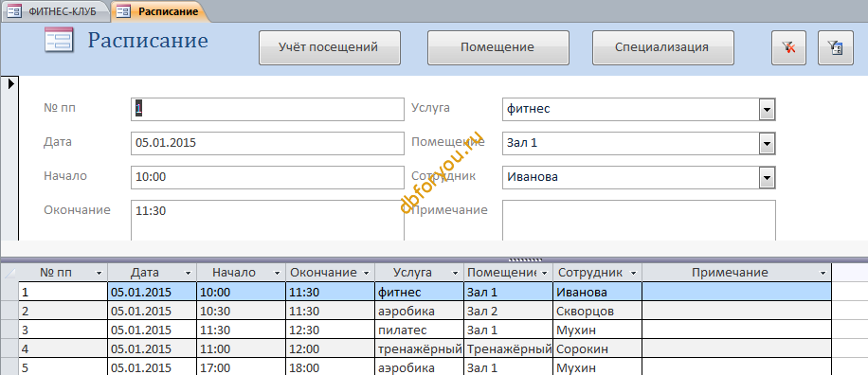Click the Дата field with 05.01.2015

tap(267, 144)
